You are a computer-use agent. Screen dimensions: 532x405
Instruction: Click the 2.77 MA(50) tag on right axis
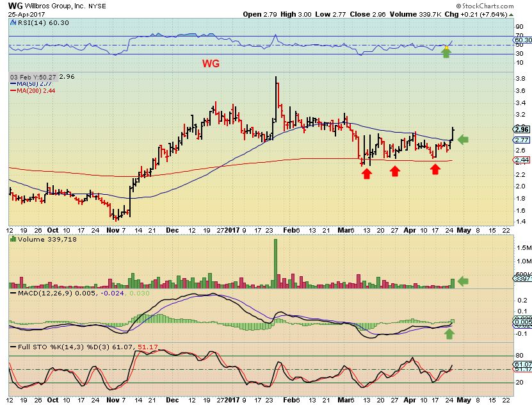coord(521,140)
